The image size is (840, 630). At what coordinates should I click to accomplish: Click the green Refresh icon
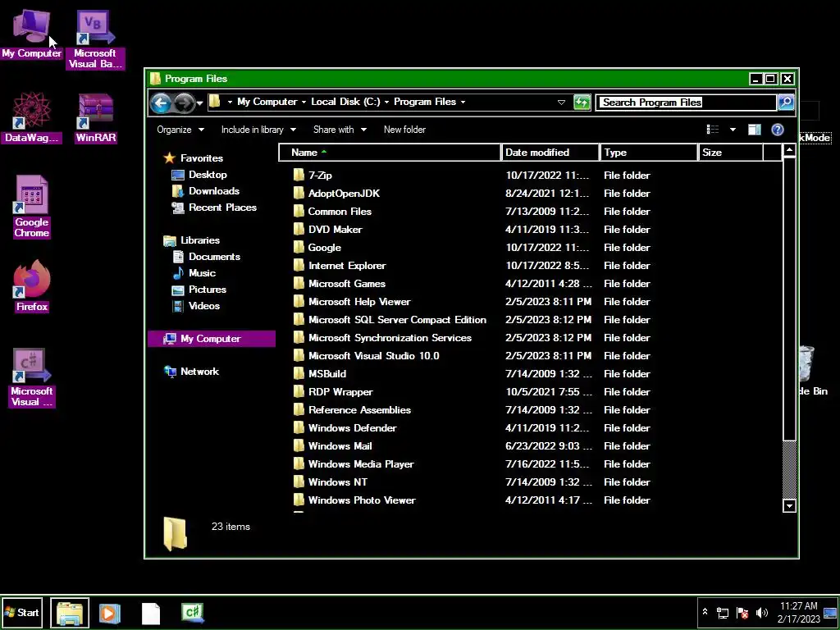click(582, 102)
